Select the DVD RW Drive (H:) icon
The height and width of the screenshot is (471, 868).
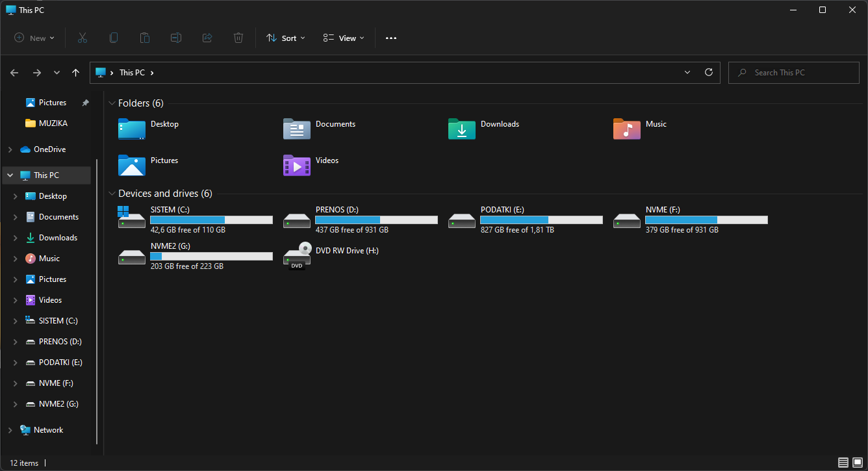297,255
